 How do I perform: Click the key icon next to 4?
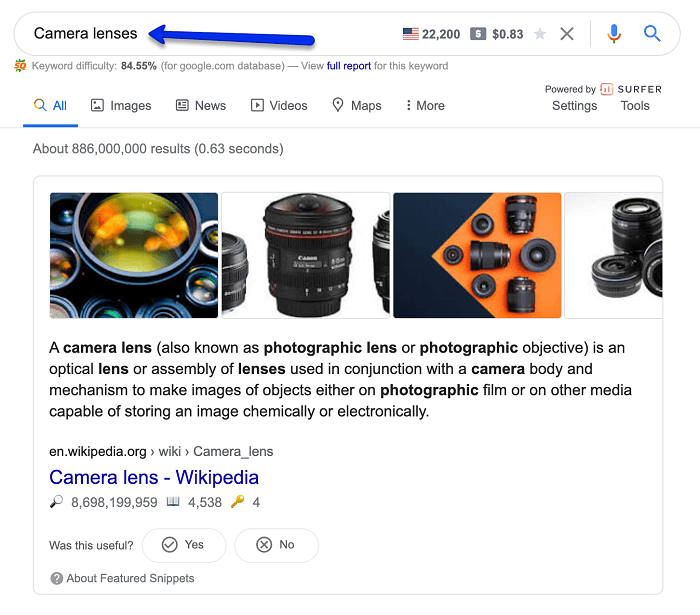238,502
